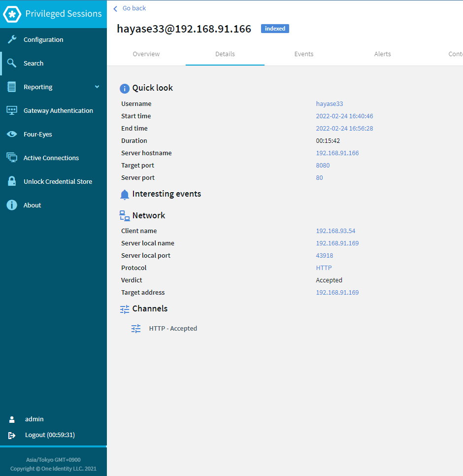Click start time 2022-02-24 16:40:46
This screenshot has width=463, height=476.
click(344, 116)
